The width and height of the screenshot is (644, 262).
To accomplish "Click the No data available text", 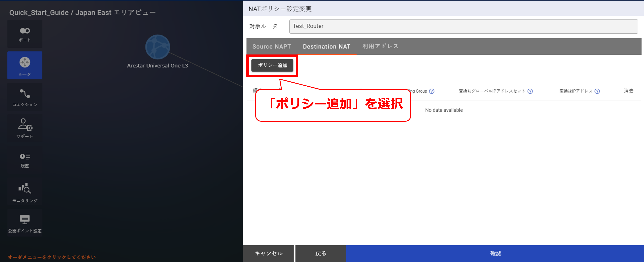I will pyautogui.click(x=444, y=110).
